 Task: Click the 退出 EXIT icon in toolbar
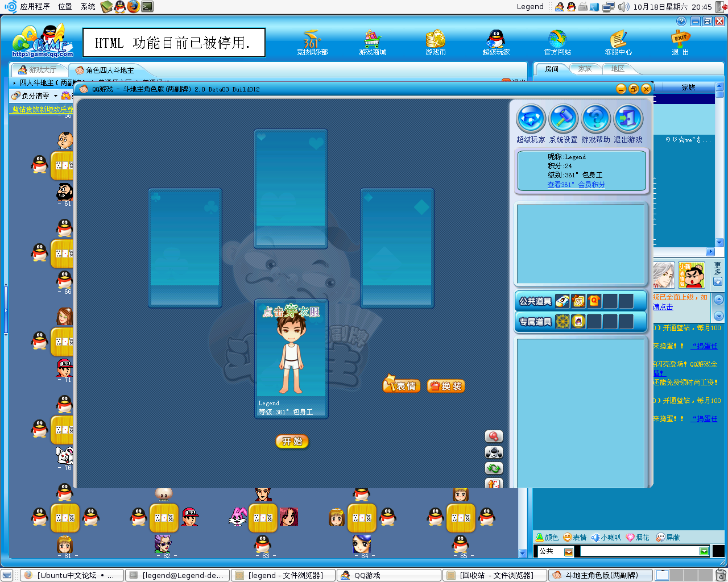coord(680,43)
